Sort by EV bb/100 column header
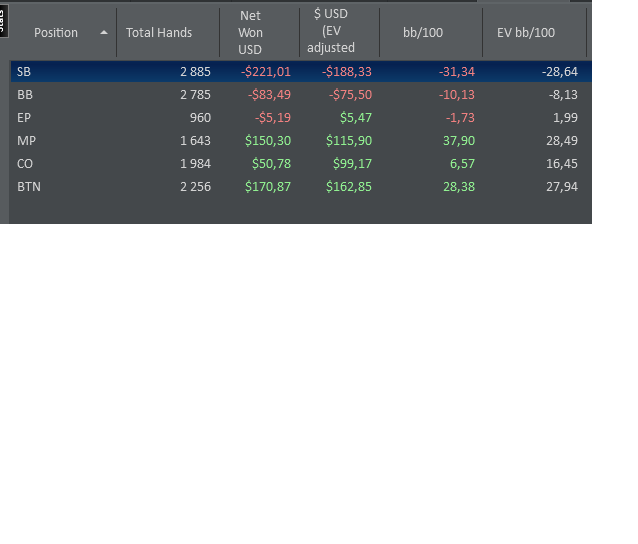This screenshot has width=638, height=544. (525, 33)
